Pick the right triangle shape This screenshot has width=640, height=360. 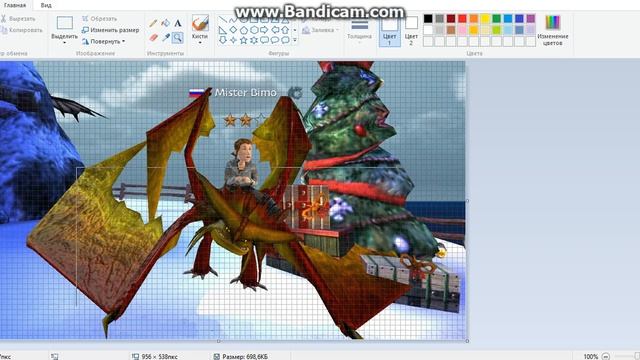[x=223, y=30]
